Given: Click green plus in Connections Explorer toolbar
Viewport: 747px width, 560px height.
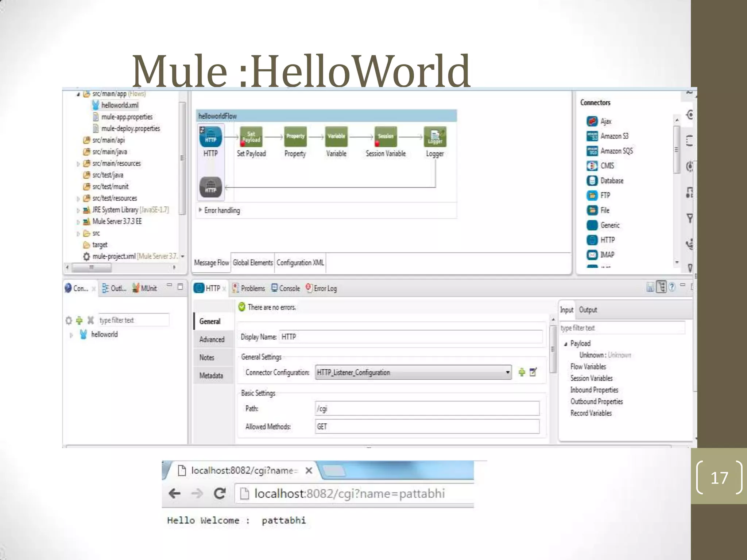Looking at the screenshot, I should point(79,320).
